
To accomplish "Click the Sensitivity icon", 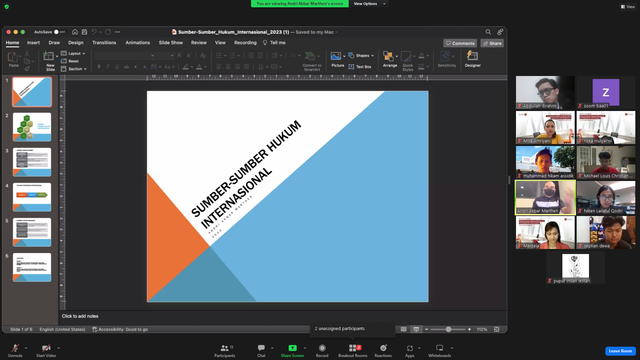I will (x=445, y=56).
